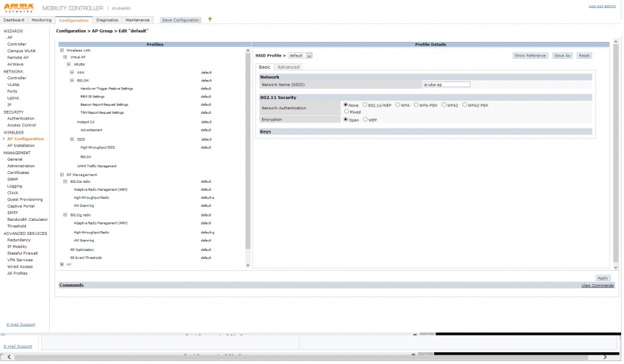The height and width of the screenshot is (364, 624).
Task: Select RF Optimization profile row
Action: coord(82,250)
